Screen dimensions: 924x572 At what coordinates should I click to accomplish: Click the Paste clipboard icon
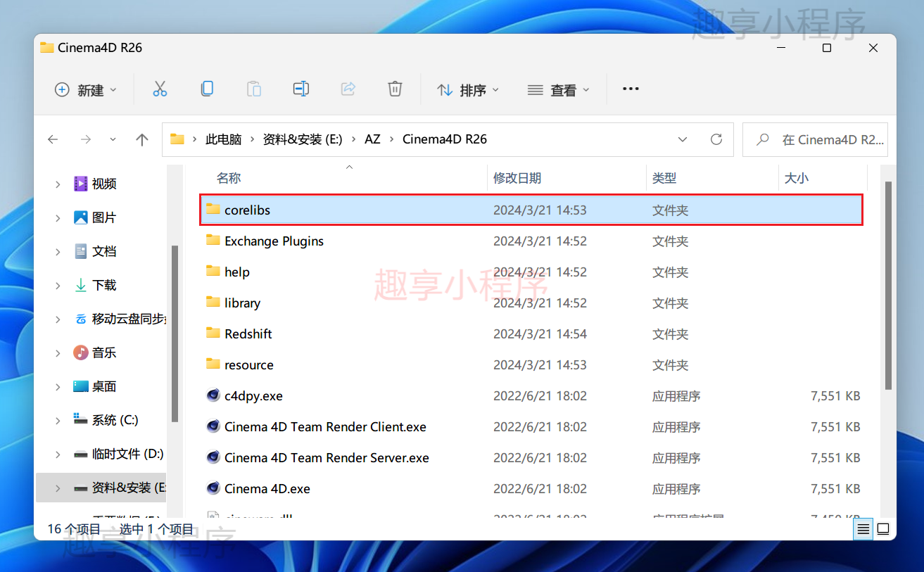(254, 89)
